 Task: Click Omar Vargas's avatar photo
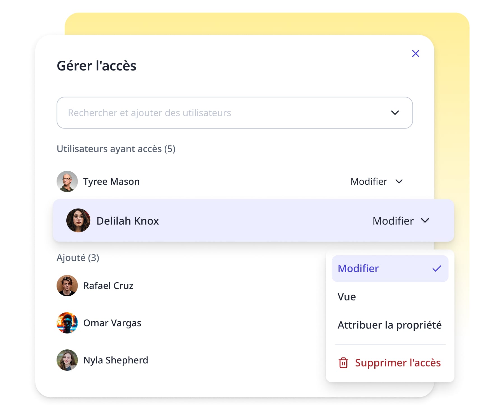[67, 323]
